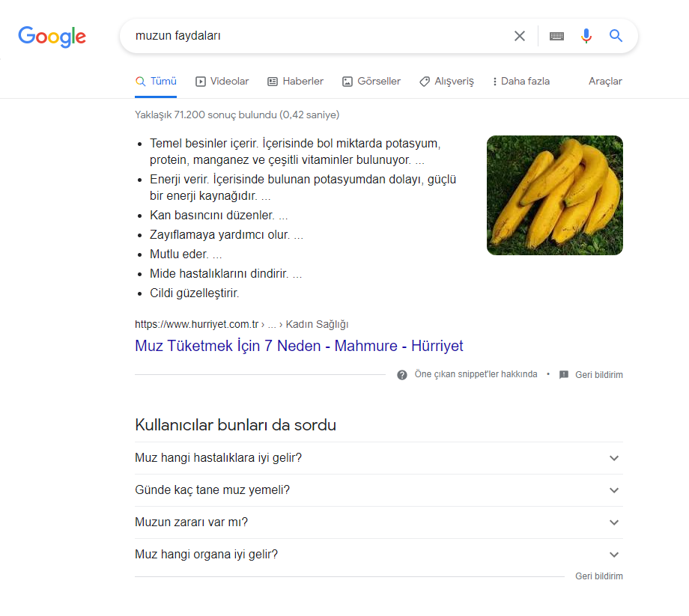The width and height of the screenshot is (689, 616).
Task: Clear the search query with X icon
Action: click(x=520, y=36)
